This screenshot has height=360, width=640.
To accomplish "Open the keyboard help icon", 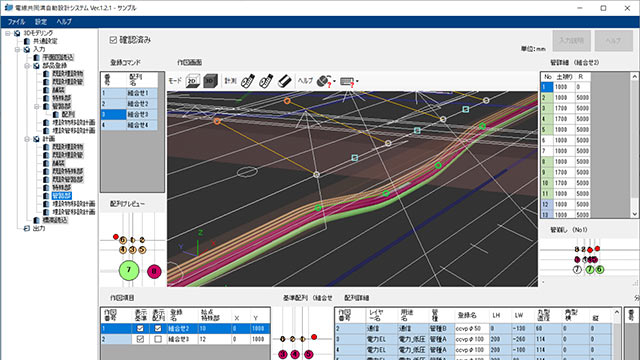I will click(x=347, y=82).
